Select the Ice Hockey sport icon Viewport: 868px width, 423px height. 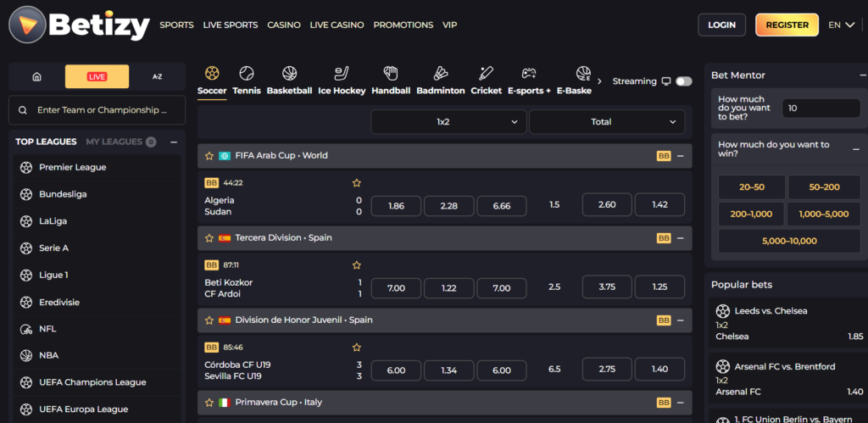pyautogui.click(x=342, y=73)
